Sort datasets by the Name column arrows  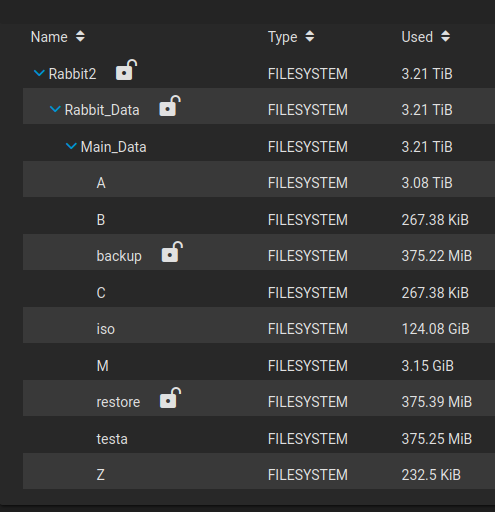pyautogui.click(x=80, y=36)
